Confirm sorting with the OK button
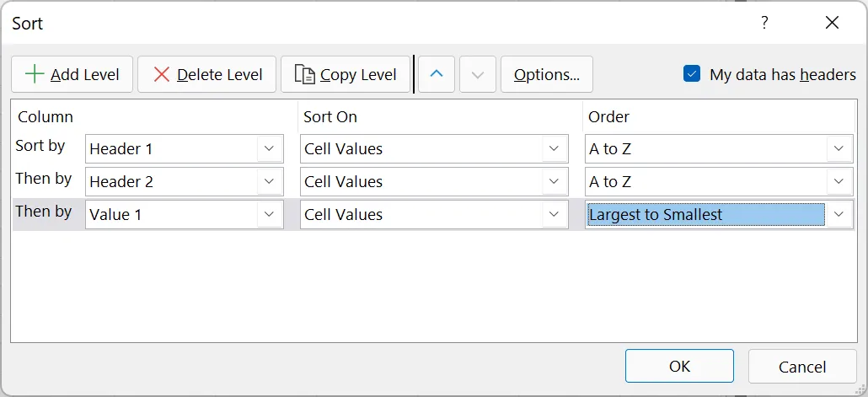The width and height of the screenshot is (868, 397). [x=679, y=366]
